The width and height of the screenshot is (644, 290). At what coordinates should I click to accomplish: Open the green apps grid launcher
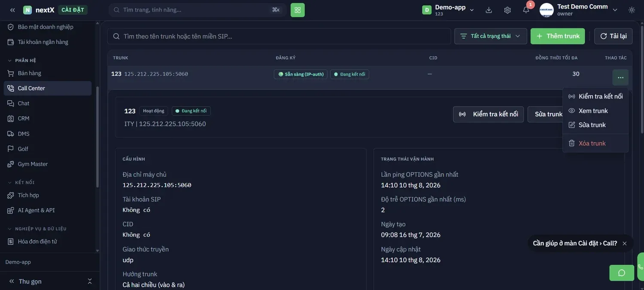click(x=298, y=10)
